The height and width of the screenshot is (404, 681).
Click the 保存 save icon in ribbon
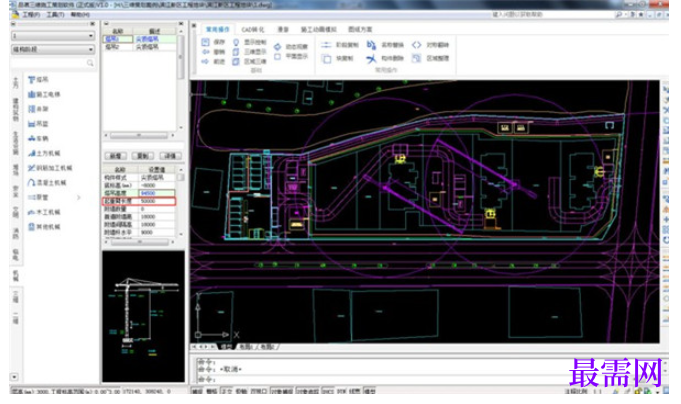[x=205, y=42]
